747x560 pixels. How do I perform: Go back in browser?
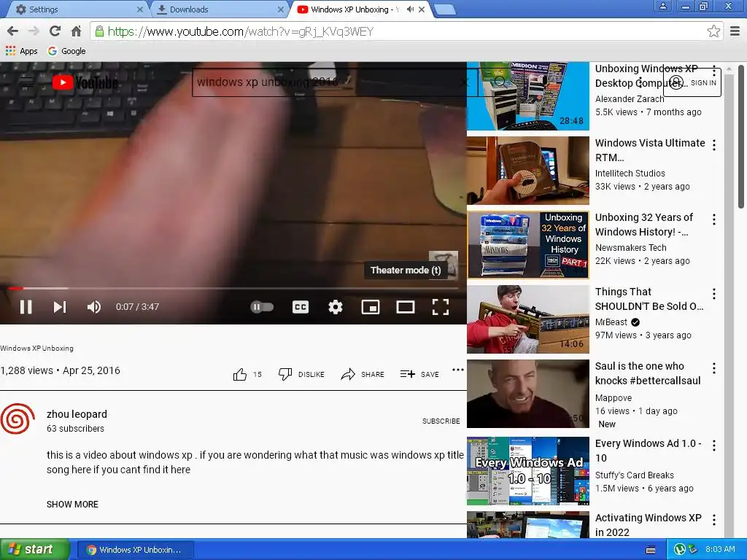coord(13,31)
